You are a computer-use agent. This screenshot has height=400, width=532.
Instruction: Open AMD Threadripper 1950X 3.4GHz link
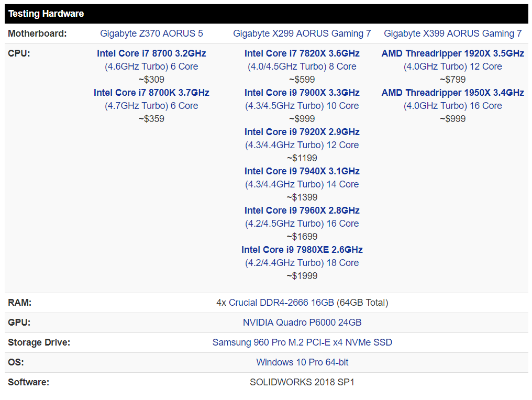pos(452,93)
